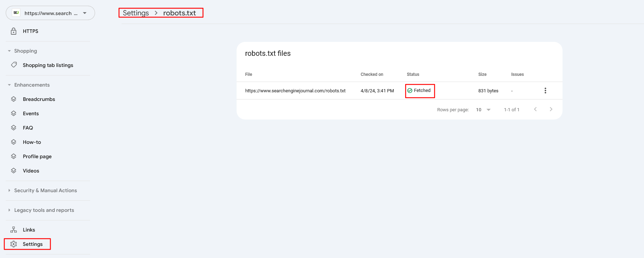Click the Status column header

tap(413, 74)
